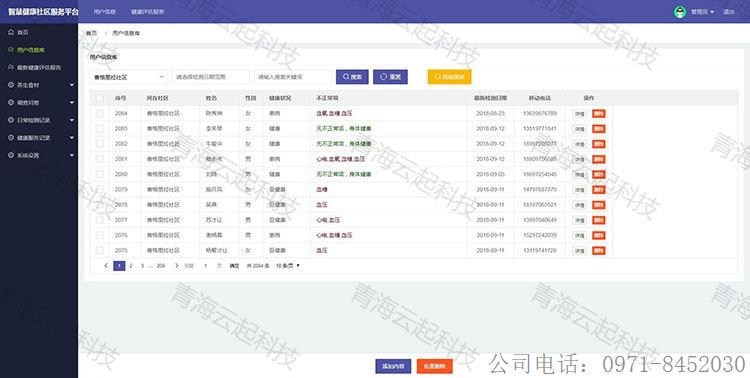Click the user database sidebar icon
Image resolution: width=750 pixels, height=378 pixels.
tap(11, 50)
